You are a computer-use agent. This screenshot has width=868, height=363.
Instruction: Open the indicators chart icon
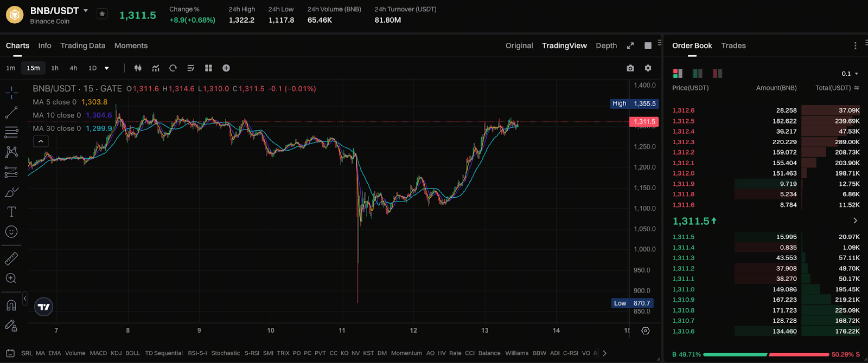pyautogui.click(x=156, y=68)
